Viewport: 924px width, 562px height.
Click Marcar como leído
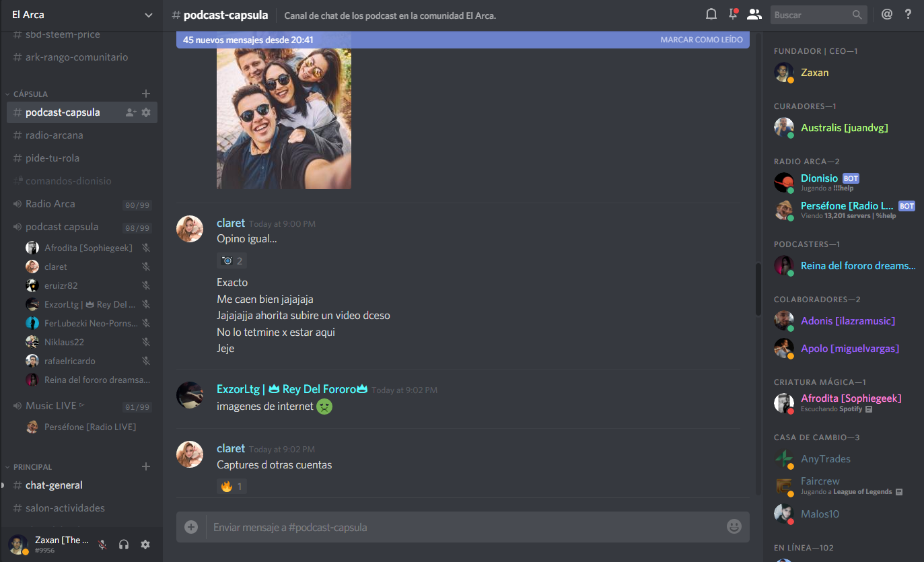point(701,40)
